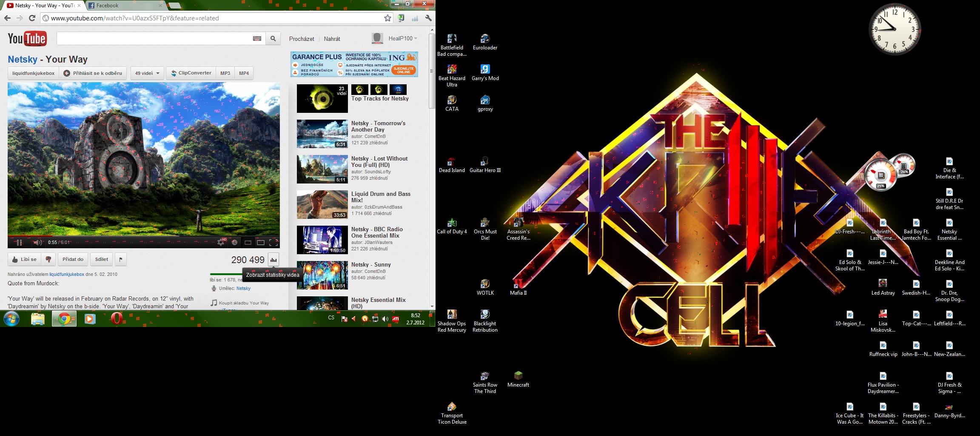Click the Watch Later clock icon
Image resolution: width=980 pixels, height=436 pixels.
pyautogui.click(x=234, y=242)
